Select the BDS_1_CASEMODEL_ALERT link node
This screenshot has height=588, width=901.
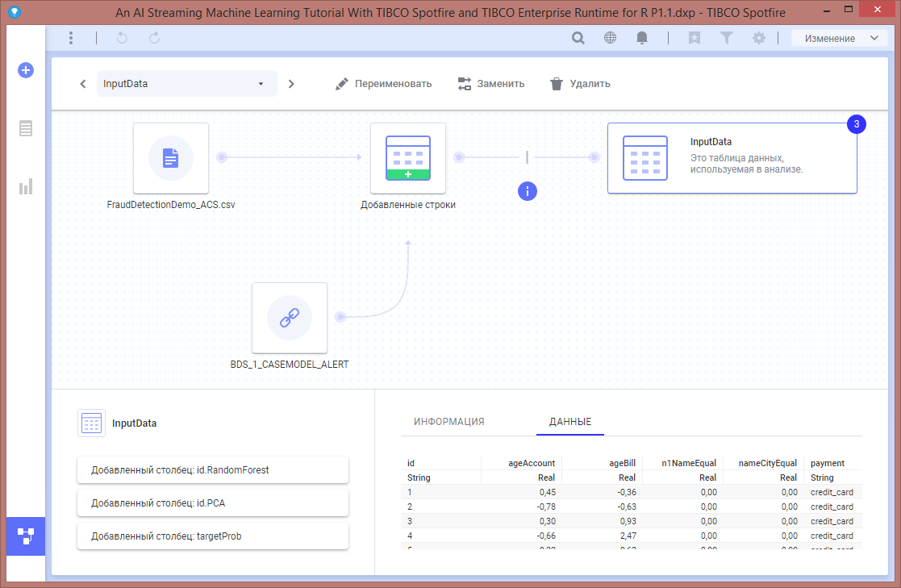tap(290, 318)
